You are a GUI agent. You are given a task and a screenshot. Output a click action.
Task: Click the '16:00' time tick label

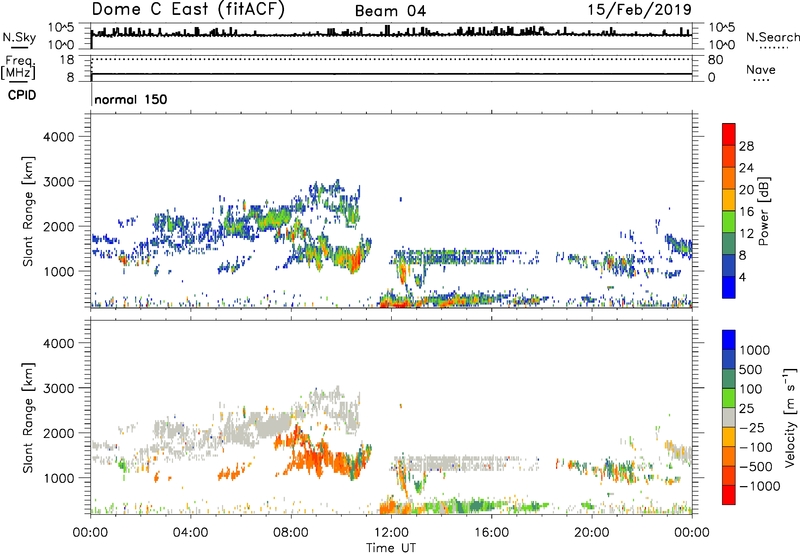[x=491, y=533]
